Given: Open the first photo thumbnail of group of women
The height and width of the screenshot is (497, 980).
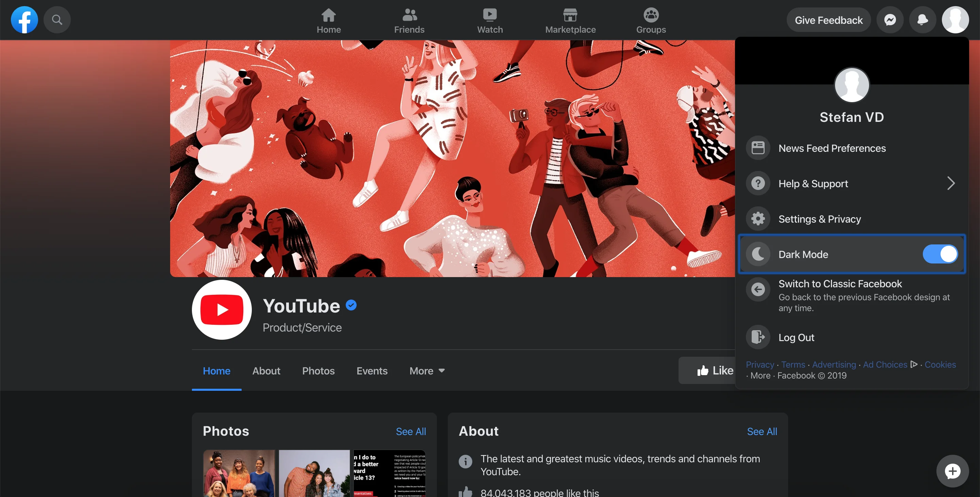Looking at the screenshot, I should click(239, 473).
